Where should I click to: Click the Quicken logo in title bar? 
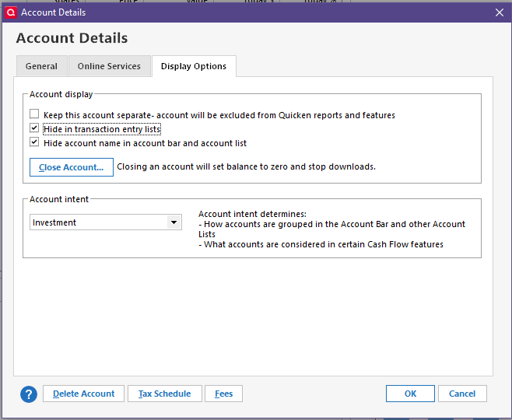(10, 12)
